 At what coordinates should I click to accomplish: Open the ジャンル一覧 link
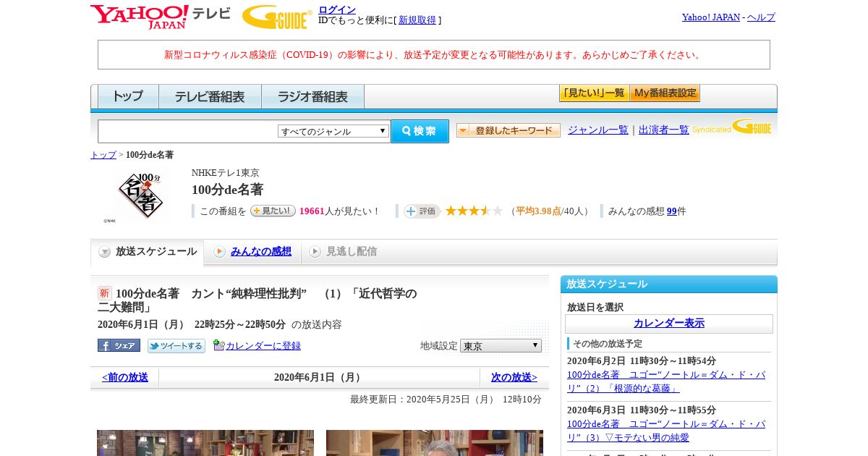tap(598, 130)
